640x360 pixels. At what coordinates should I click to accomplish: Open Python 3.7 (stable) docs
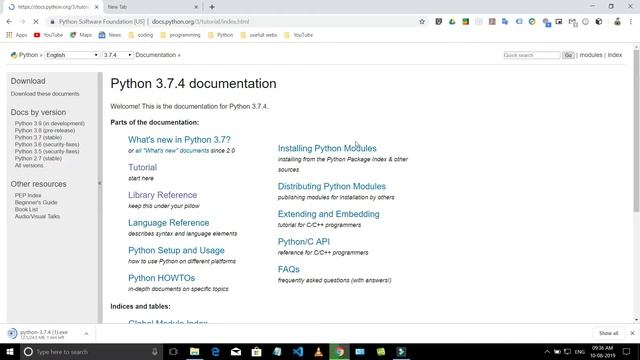38,137
